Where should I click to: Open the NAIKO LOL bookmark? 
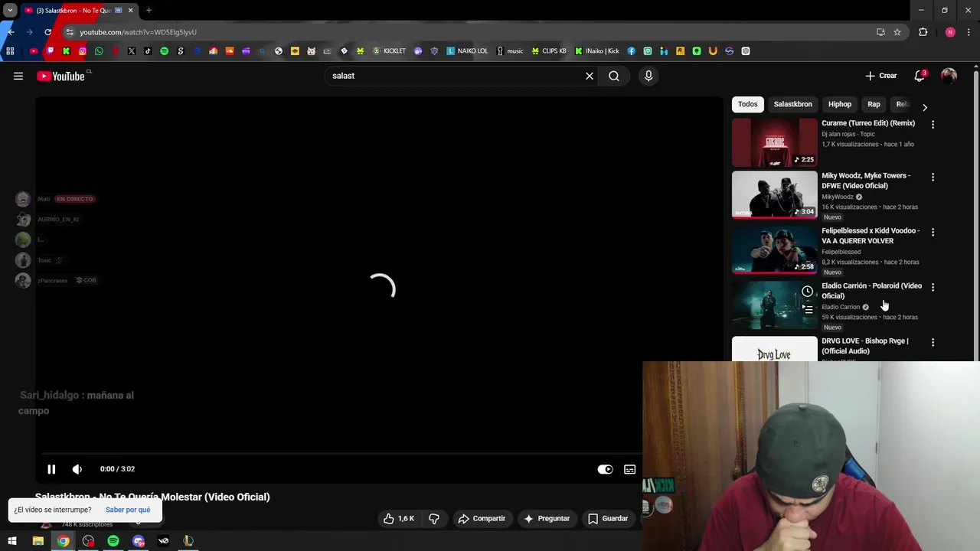point(467,51)
